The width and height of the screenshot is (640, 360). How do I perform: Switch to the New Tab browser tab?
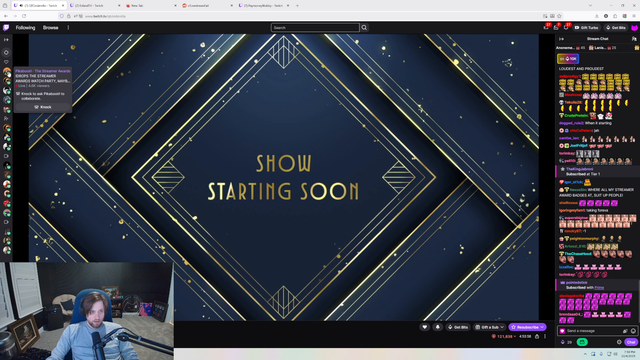[x=151, y=6]
